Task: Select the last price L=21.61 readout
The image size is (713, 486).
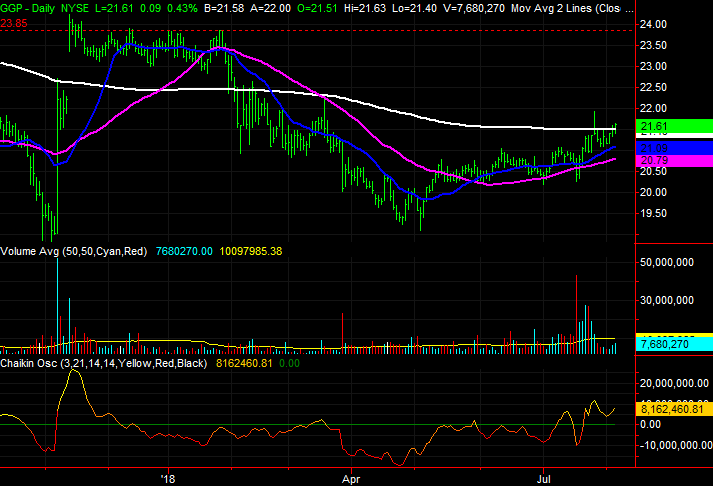Action: (x=115, y=8)
